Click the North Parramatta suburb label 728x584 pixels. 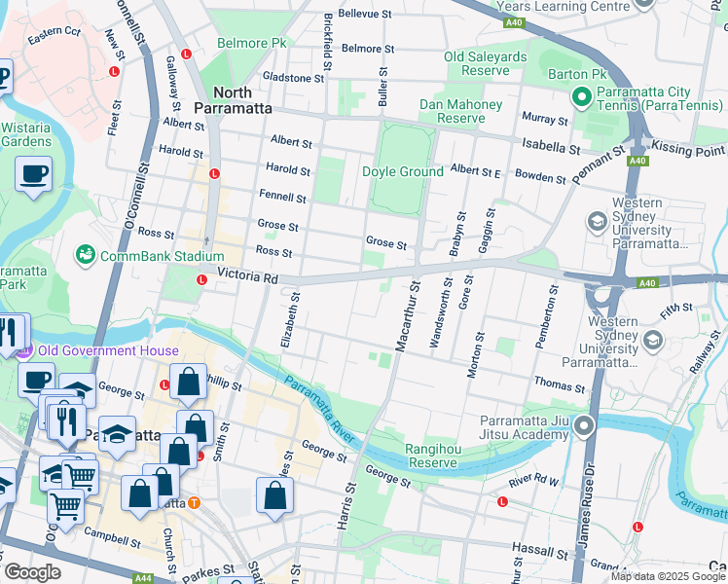[233, 100]
